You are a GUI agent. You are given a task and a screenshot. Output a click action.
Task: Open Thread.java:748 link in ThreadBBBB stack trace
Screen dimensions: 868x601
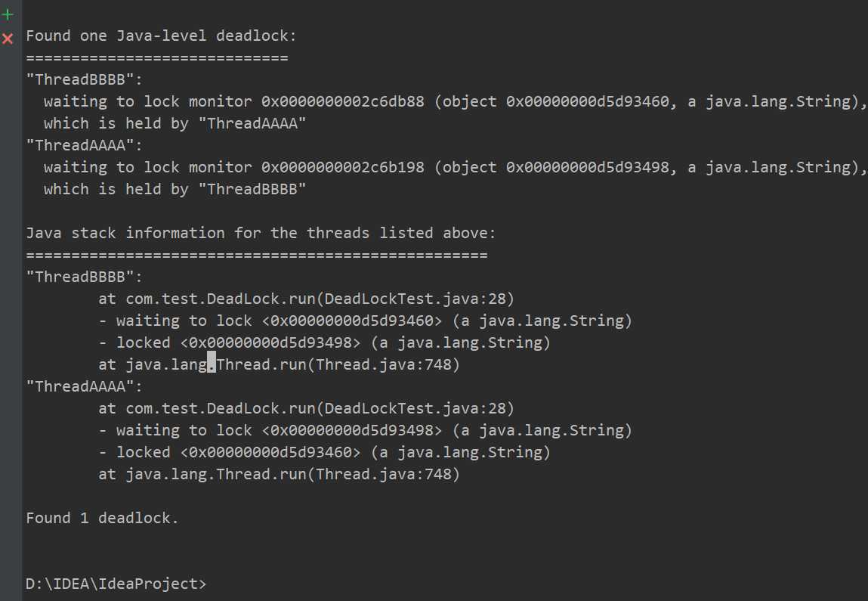tap(384, 364)
